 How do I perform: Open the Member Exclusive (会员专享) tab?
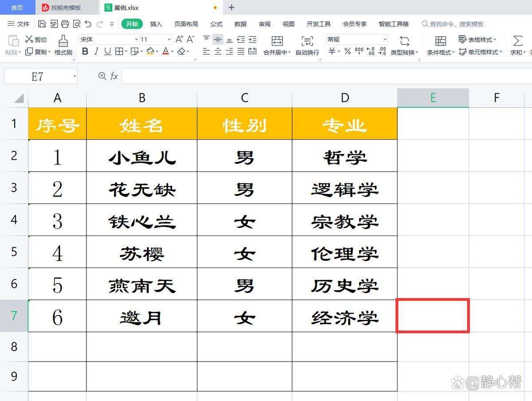click(x=355, y=24)
